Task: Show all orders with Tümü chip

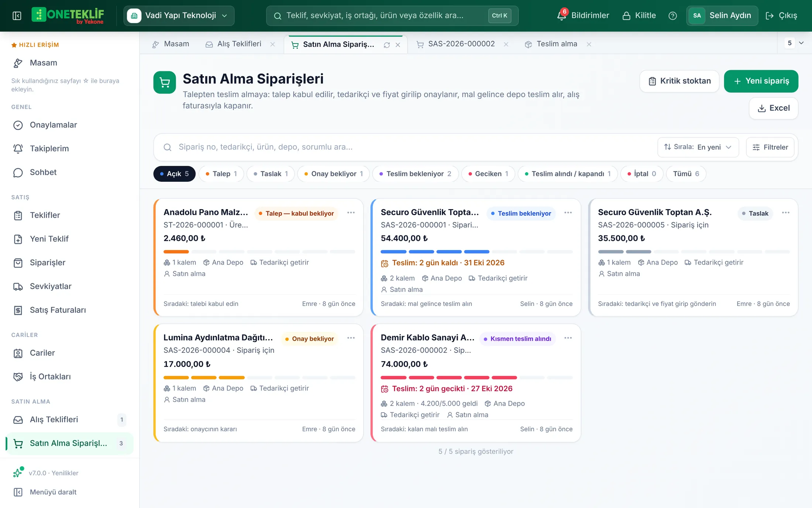Action: [x=686, y=174]
